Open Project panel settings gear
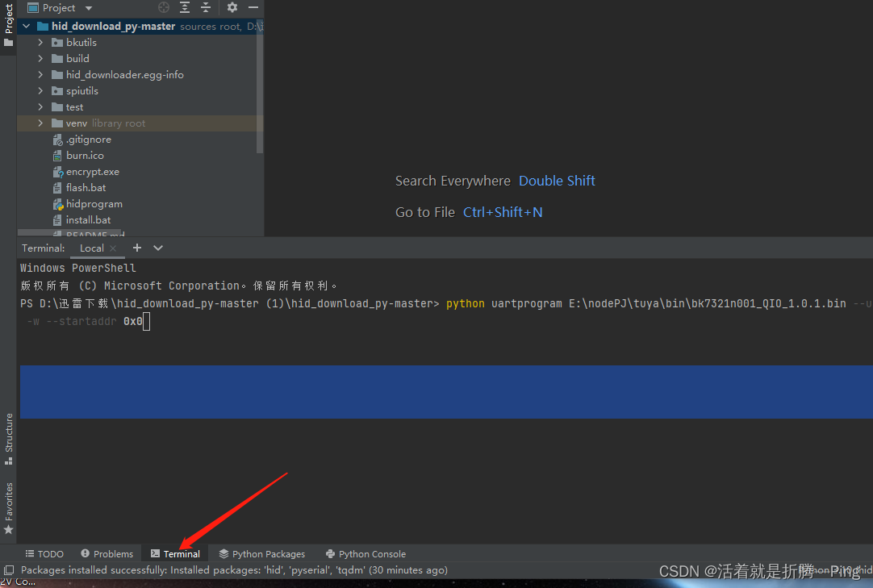 click(232, 7)
